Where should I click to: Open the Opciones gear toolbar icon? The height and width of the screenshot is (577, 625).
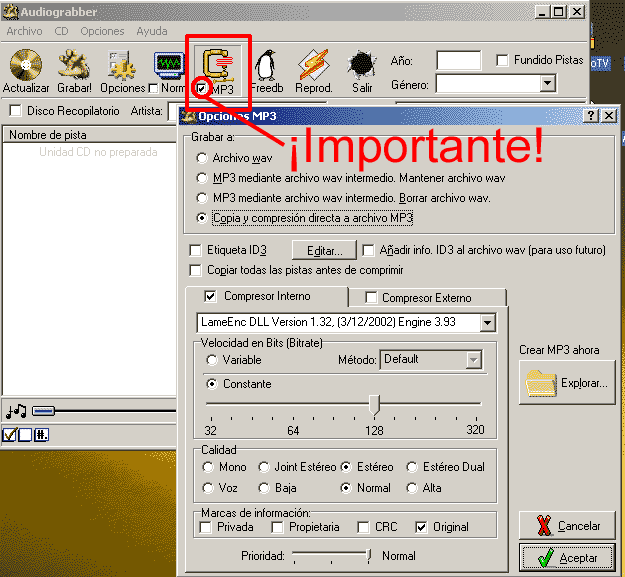tap(122, 66)
